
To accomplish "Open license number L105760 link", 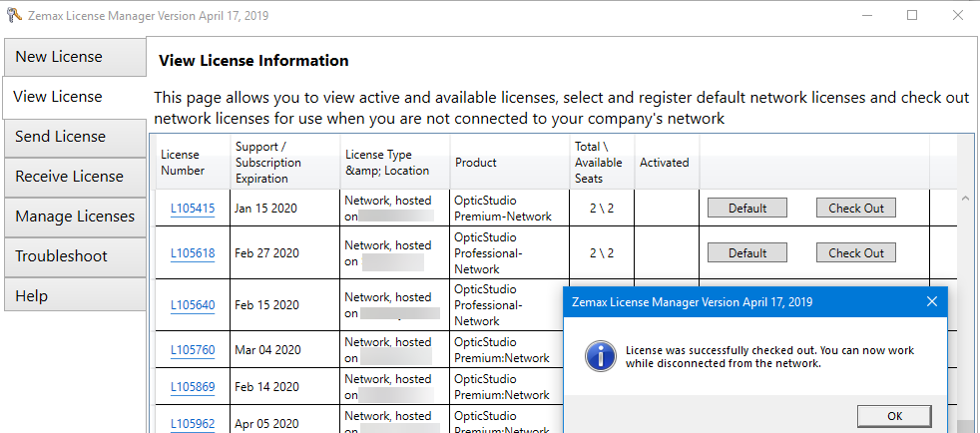I will [193, 350].
